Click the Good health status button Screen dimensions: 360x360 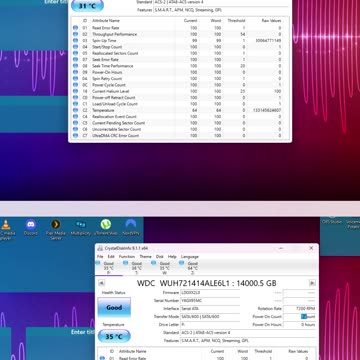(x=114, y=307)
